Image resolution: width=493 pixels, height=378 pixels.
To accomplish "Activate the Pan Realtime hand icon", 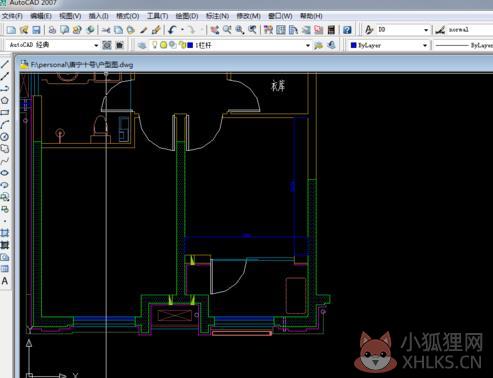I will [x=215, y=30].
